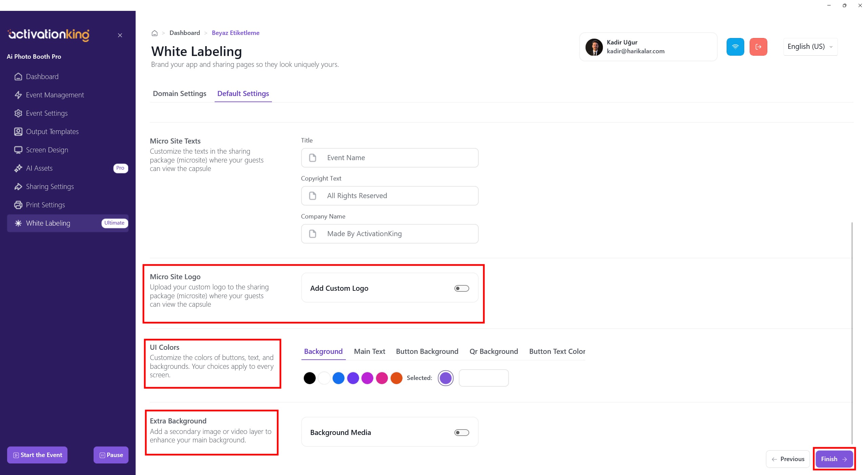The height and width of the screenshot is (475, 868).
Task: Open Event Management from sidebar
Action: 55,95
